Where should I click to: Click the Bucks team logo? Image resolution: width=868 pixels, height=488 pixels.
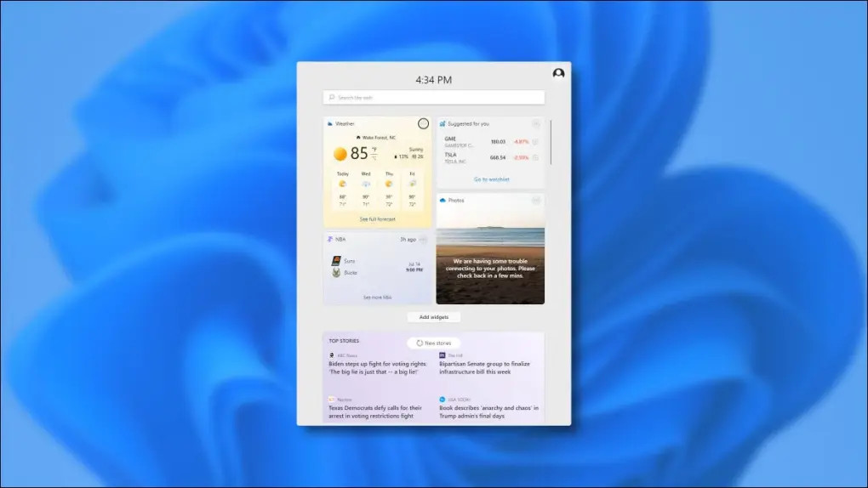click(336, 273)
